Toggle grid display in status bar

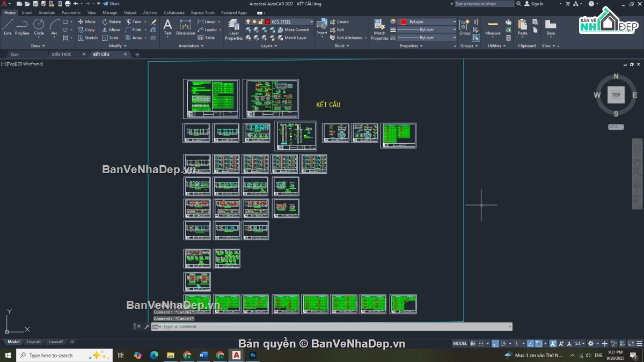coord(473,343)
